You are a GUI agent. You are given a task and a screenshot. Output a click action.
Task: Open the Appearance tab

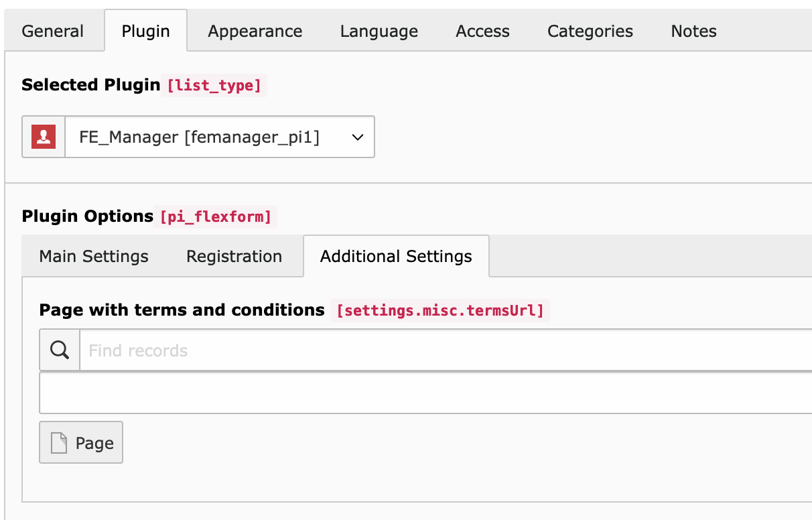click(x=255, y=31)
